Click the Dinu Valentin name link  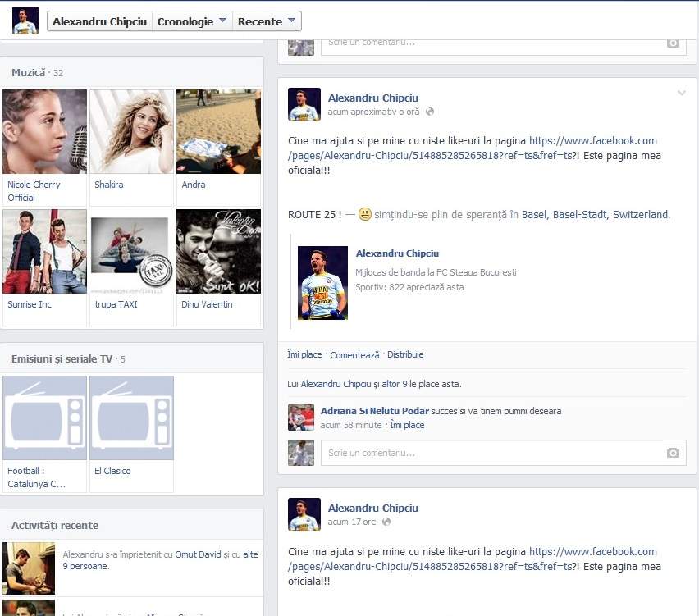coord(207,304)
